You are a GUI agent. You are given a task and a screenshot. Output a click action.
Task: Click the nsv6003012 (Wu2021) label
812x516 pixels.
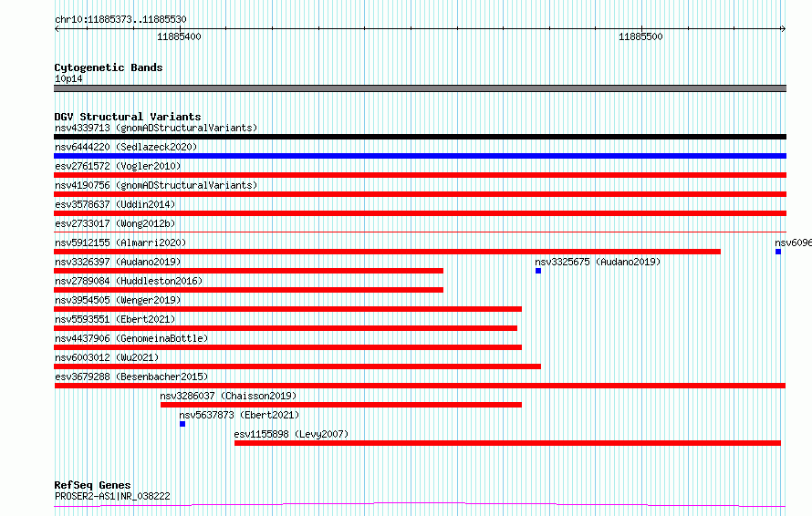(x=107, y=357)
